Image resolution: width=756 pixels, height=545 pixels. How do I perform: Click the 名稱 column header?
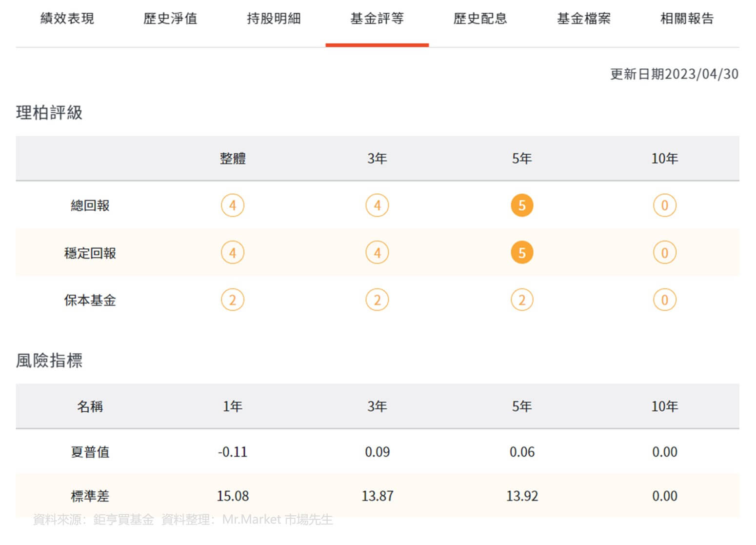[x=90, y=406]
